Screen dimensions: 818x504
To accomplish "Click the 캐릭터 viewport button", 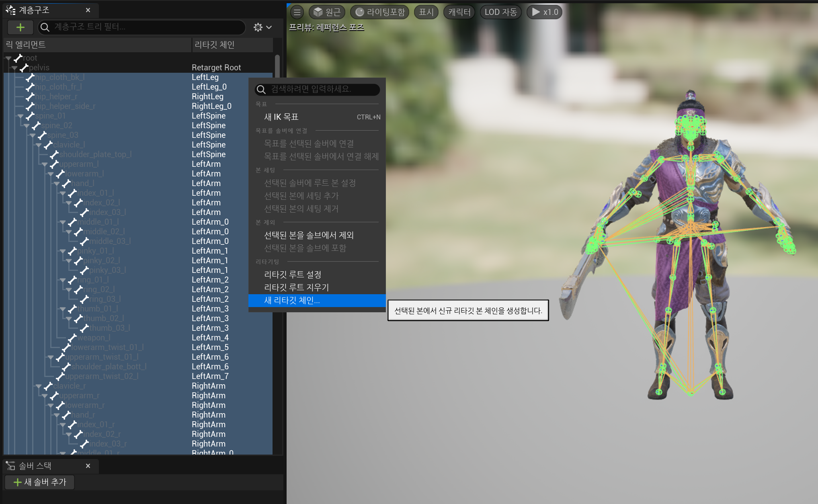I will coord(459,12).
